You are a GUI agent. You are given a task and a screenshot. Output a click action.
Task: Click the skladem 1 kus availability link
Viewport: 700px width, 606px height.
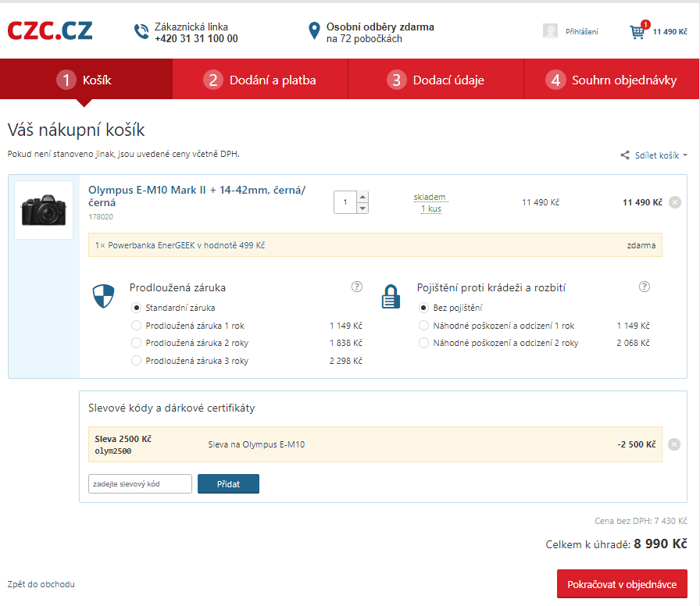(430, 202)
